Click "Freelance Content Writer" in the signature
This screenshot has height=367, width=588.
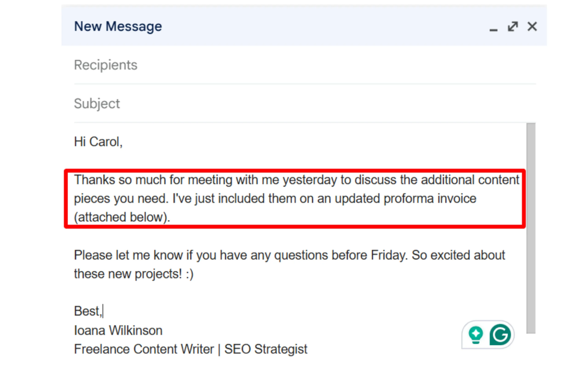(144, 349)
